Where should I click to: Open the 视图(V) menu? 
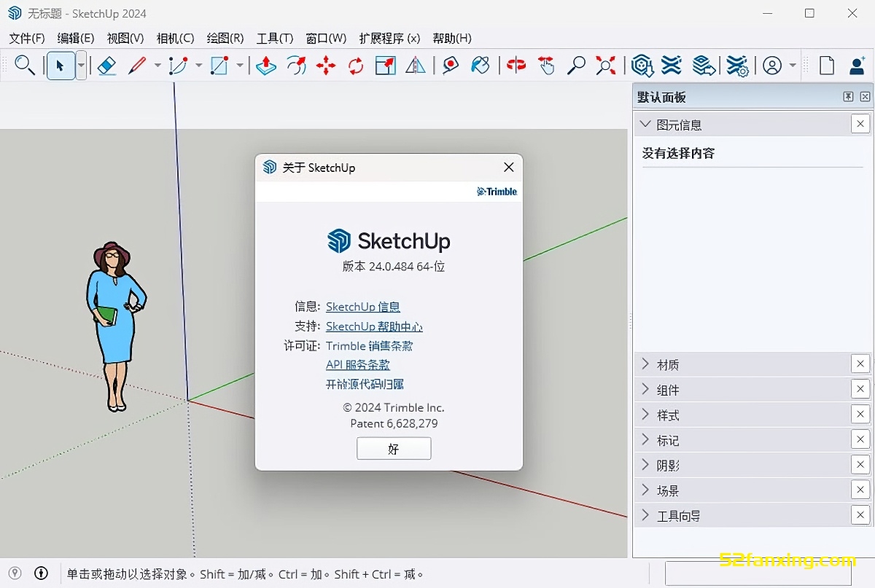(125, 38)
